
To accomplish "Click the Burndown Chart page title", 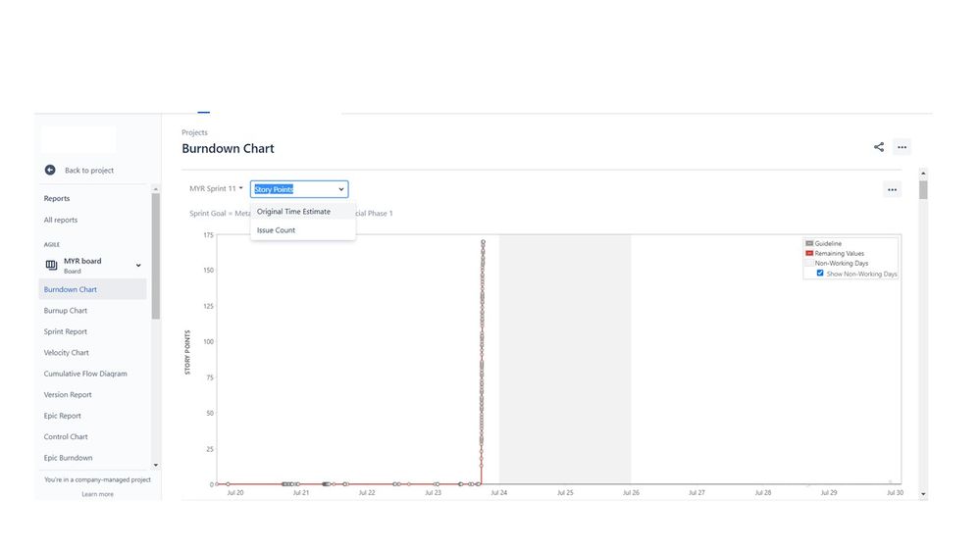I will (x=229, y=149).
